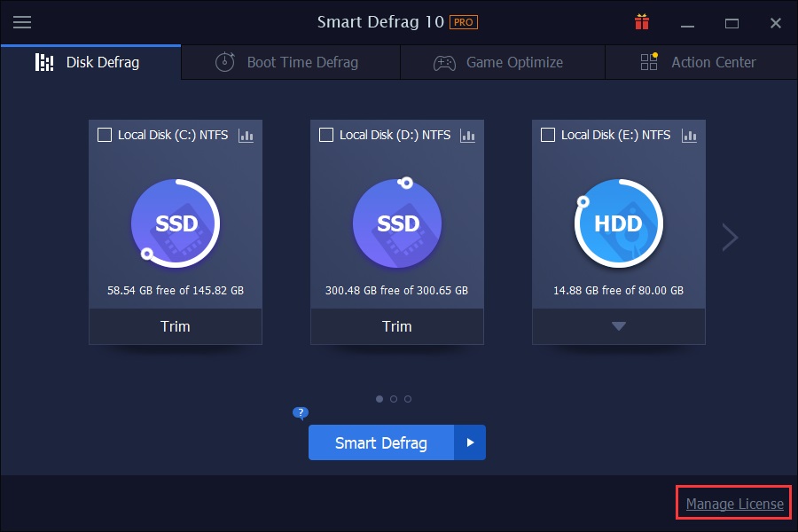The height and width of the screenshot is (532, 798).
Task: Click the red gift box icon
Action: (x=642, y=22)
